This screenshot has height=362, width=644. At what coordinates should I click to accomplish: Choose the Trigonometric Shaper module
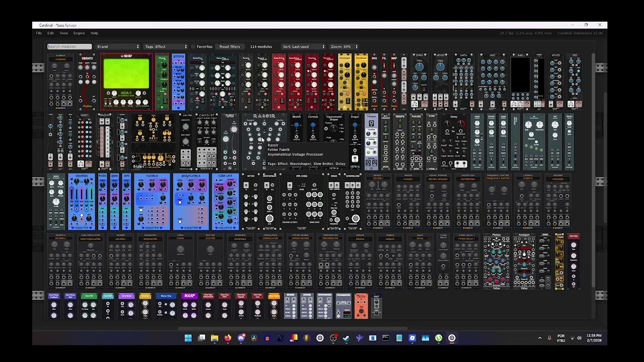tap(334, 141)
